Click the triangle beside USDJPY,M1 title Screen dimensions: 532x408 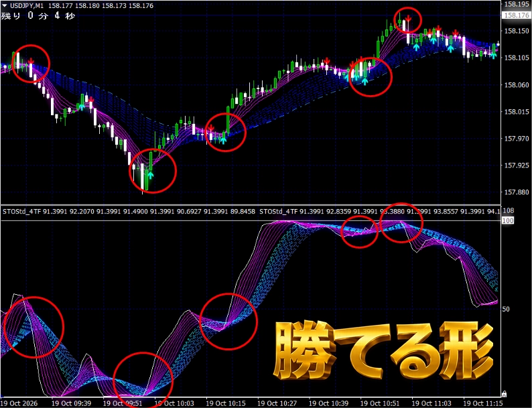4,6
